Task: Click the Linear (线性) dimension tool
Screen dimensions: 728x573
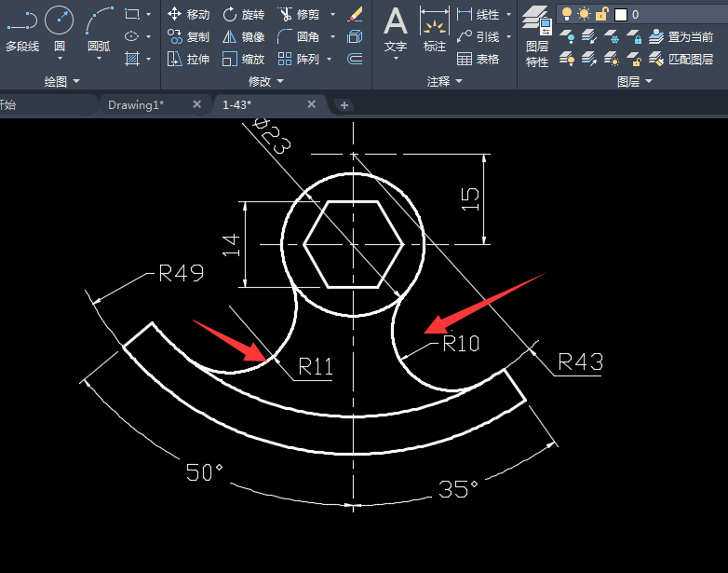Action: (x=479, y=14)
